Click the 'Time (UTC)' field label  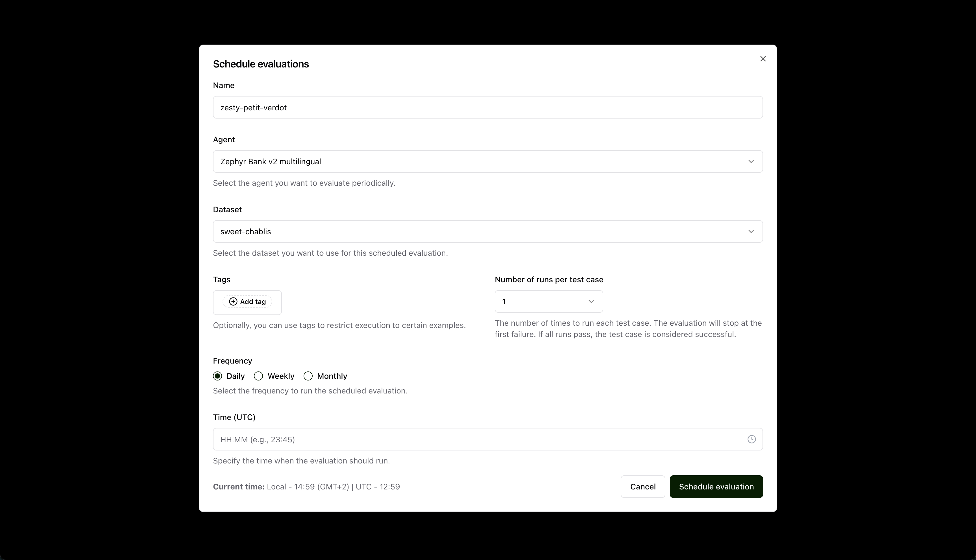pyautogui.click(x=234, y=417)
